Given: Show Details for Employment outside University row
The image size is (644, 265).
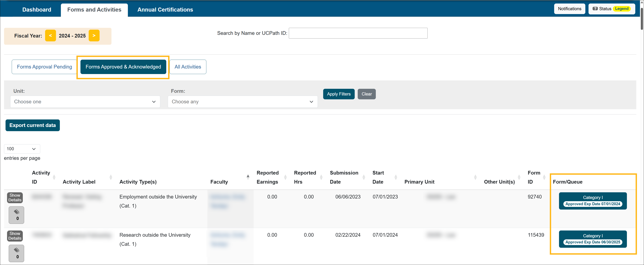Looking at the screenshot, I should (x=15, y=197).
